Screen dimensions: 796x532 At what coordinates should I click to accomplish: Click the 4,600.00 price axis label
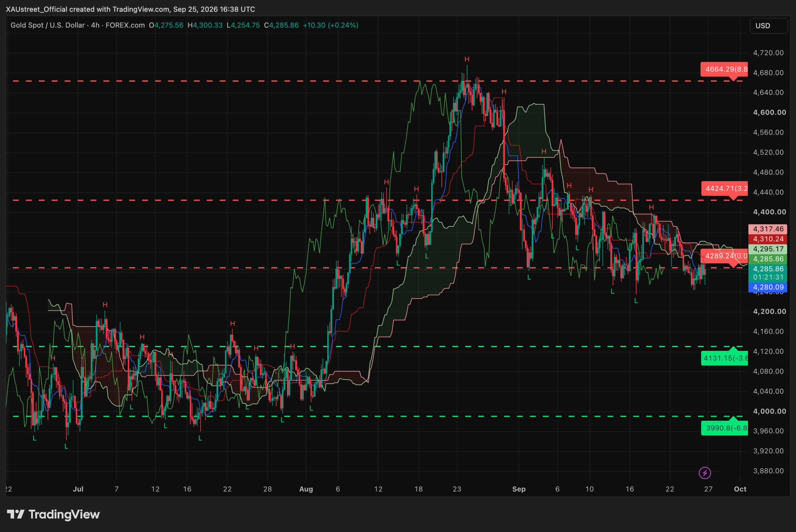point(769,112)
